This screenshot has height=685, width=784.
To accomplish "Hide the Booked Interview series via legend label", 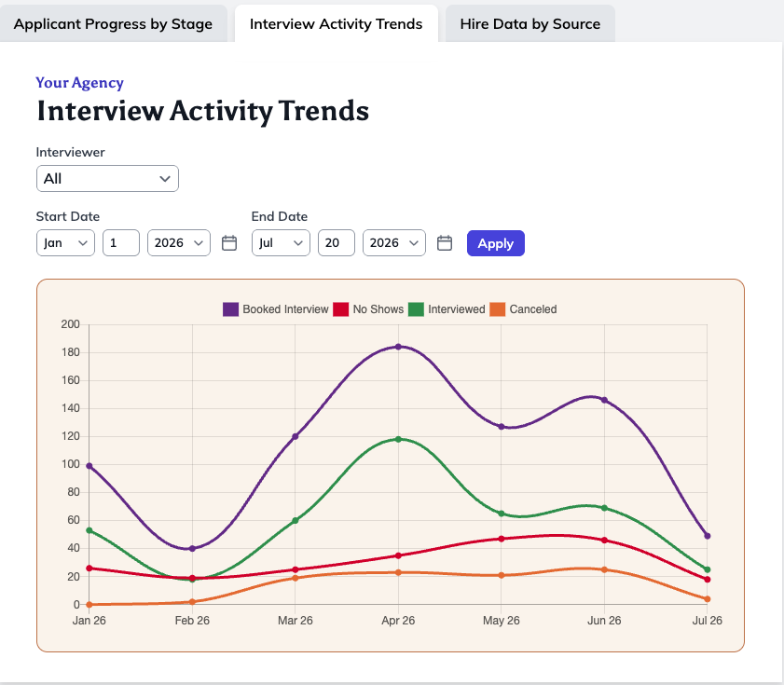I will 285,309.
